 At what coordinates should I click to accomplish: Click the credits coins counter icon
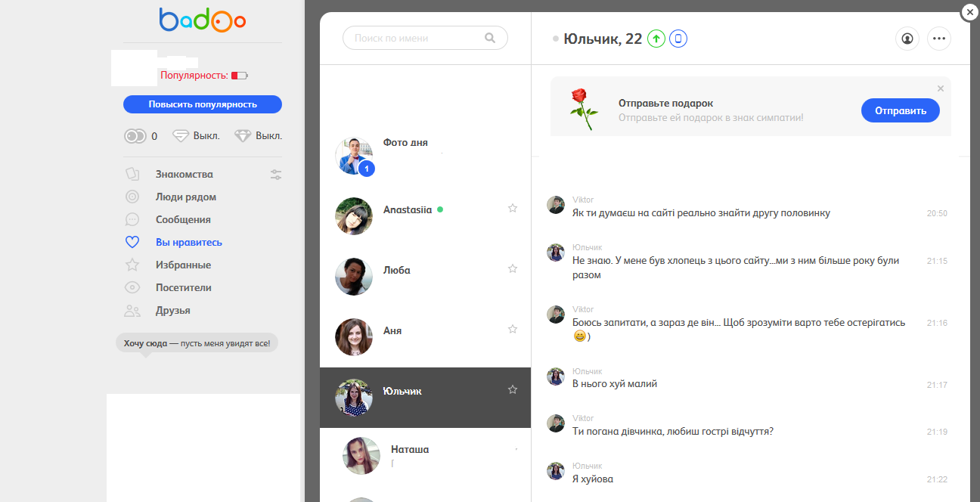(x=135, y=136)
